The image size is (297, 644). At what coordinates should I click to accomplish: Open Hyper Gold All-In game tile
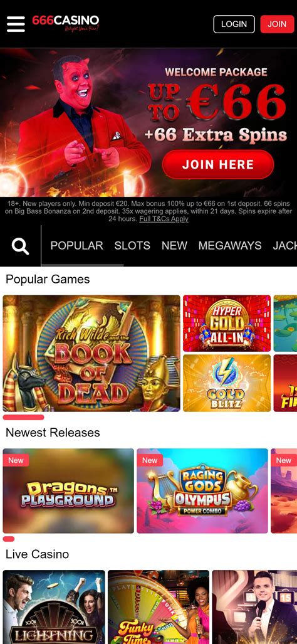[227, 323]
